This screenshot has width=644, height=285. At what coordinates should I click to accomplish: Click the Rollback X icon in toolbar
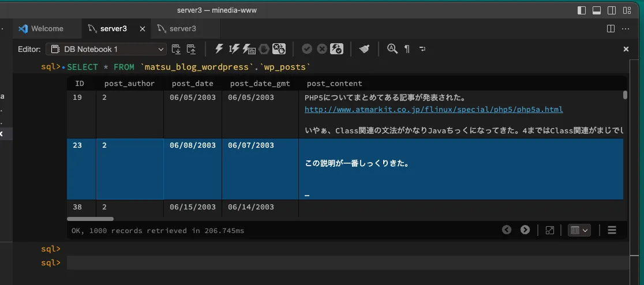point(322,49)
